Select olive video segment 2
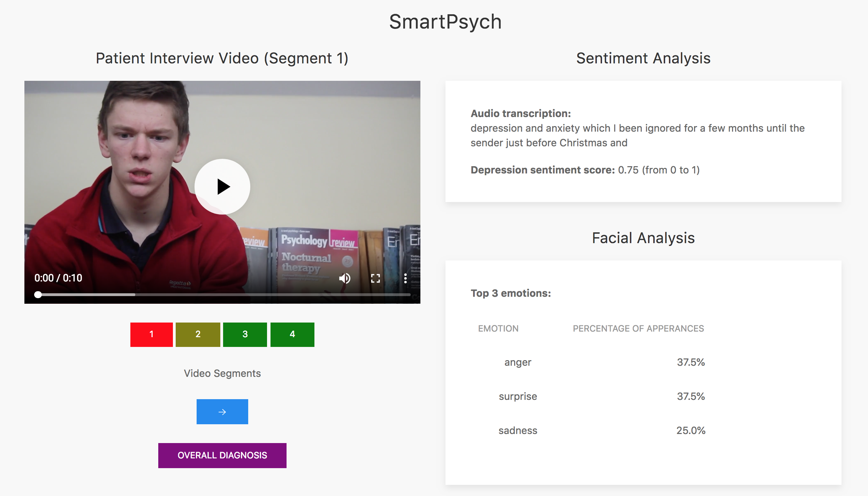Screen dimensions: 868x496 198,334
